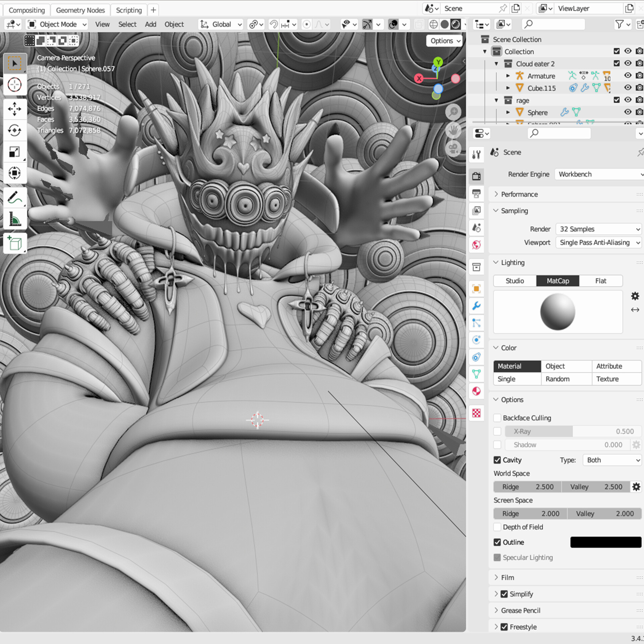Open the Output Properties panel icon
The image size is (644, 644).
[x=477, y=194]
